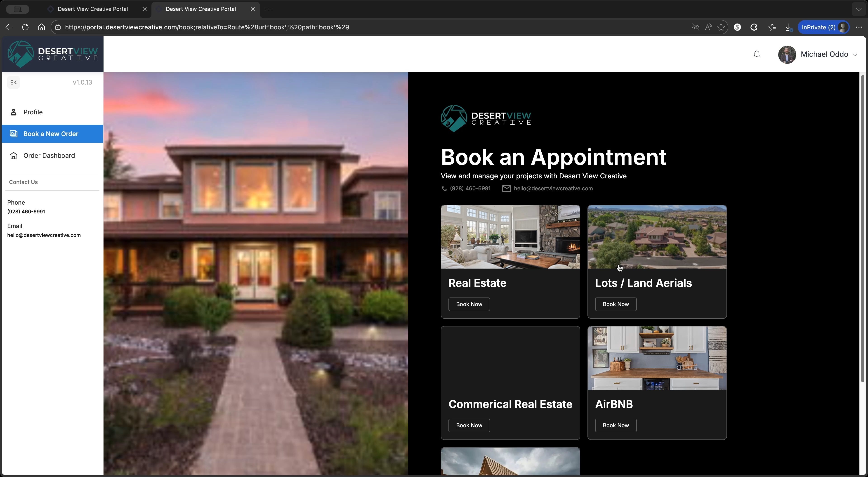Screen dimensions: 868x477
Task: Select Book a New Order menu item
Action: pyautogui.click(x=53, y=134)
